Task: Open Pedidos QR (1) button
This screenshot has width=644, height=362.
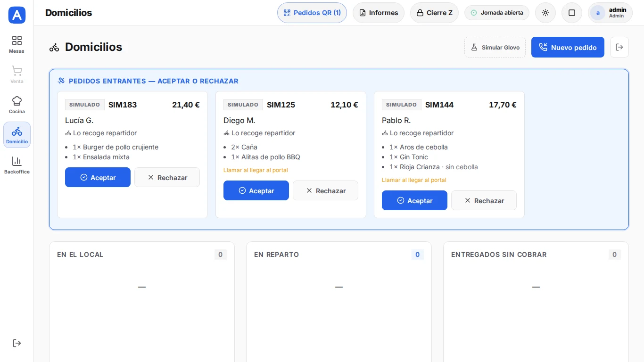Action: [312, 13]
